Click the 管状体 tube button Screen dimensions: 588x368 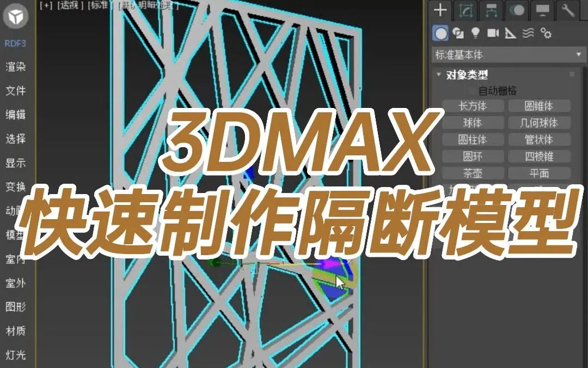pos(539,140)
